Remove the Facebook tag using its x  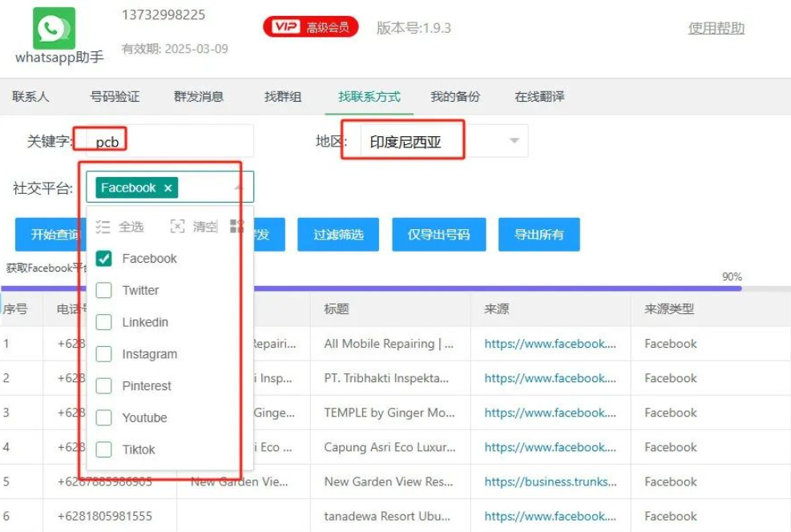tap(168, 188)
